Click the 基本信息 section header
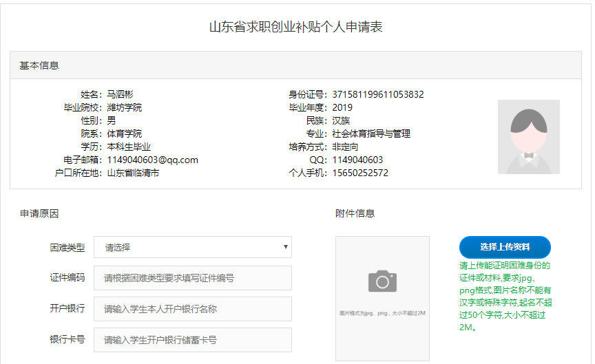Screen dimensions: 595x364 pyautogui.click(x=39, y=66)
